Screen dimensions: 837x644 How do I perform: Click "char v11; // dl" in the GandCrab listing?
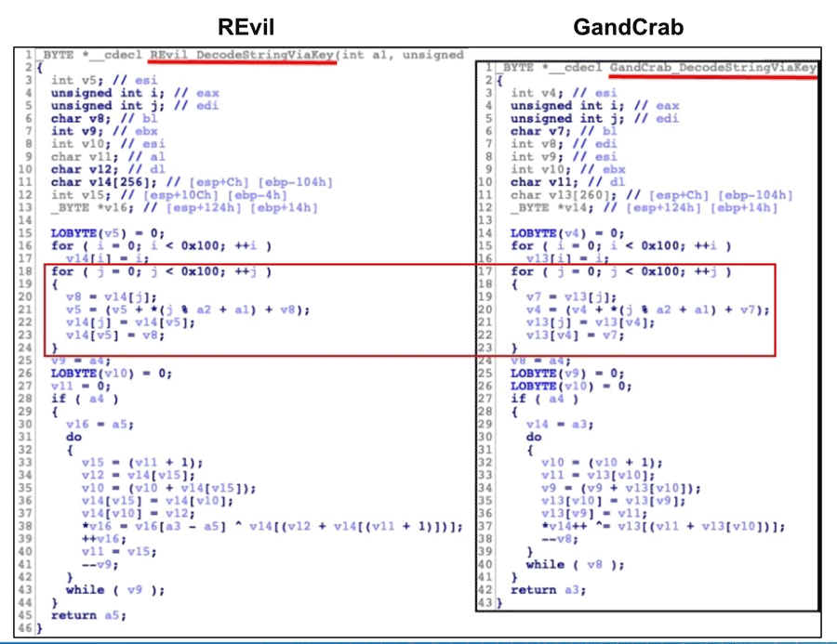[x=568, y=182]
